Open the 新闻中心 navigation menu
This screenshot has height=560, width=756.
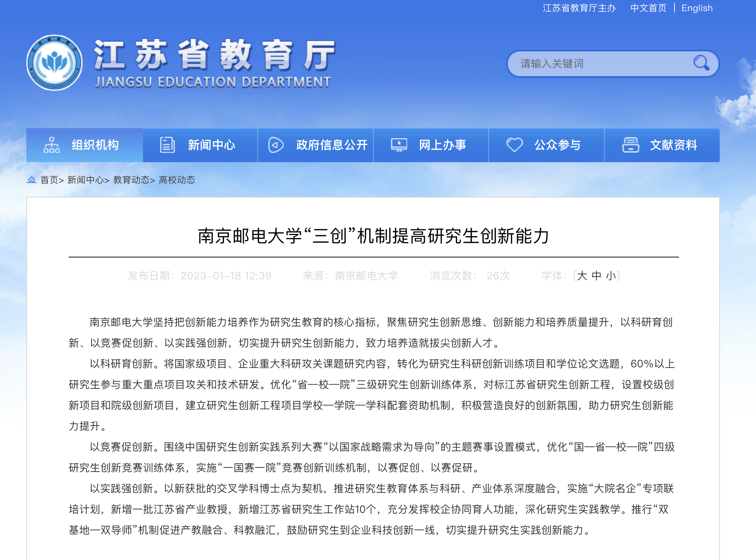[x=211, y=145]
